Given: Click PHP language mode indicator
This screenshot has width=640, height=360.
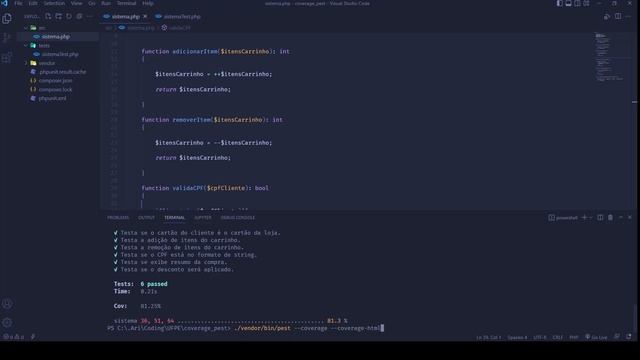Looking at the screenshot, I should click(574, 337).
